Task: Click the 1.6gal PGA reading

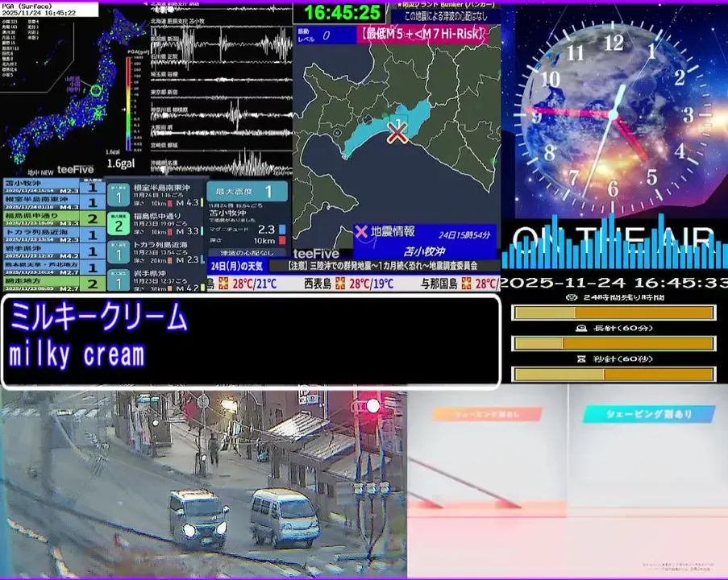Action: click(x=121, y=164)
